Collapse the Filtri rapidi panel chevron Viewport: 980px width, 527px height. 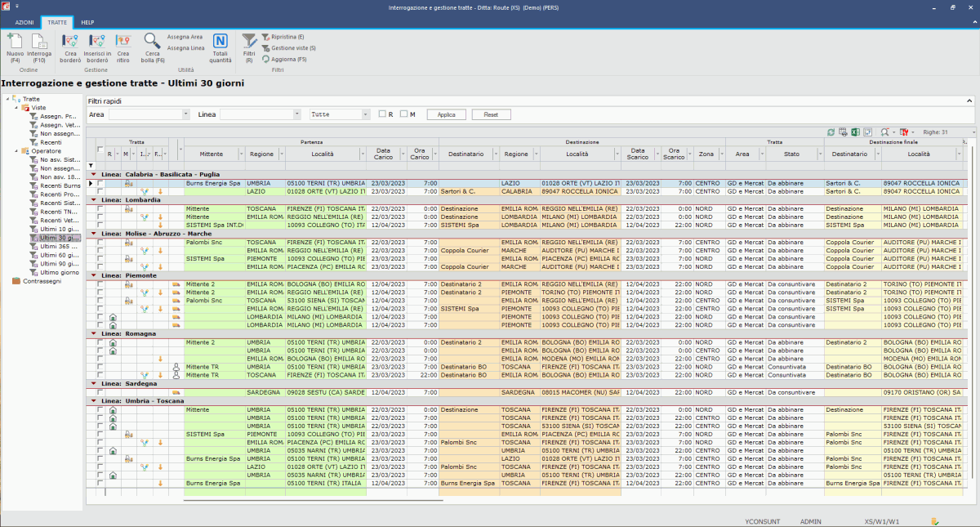(x=969, y=100)
